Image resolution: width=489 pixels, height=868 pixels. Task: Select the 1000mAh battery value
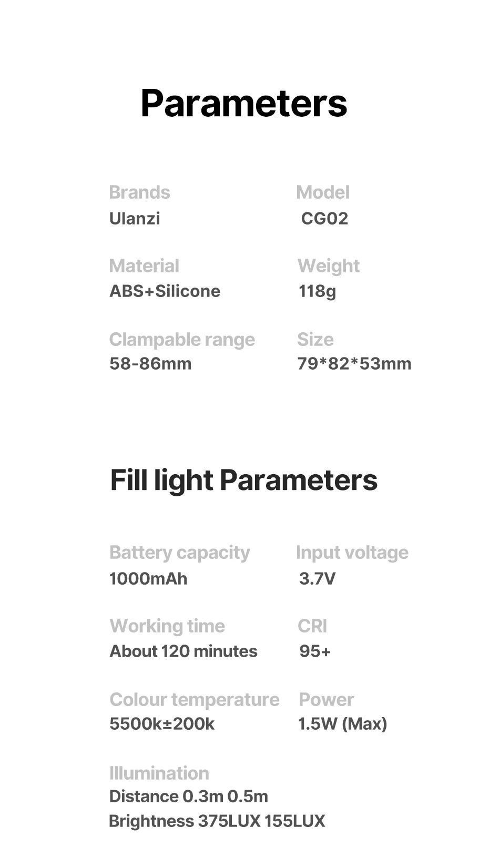(148, 578)
